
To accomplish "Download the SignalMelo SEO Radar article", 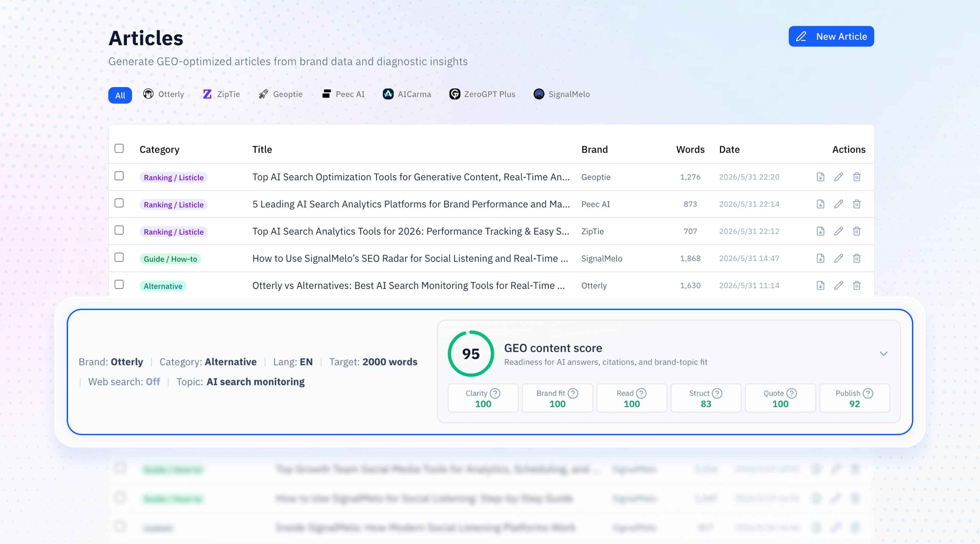I will click(x=820, y=258).
